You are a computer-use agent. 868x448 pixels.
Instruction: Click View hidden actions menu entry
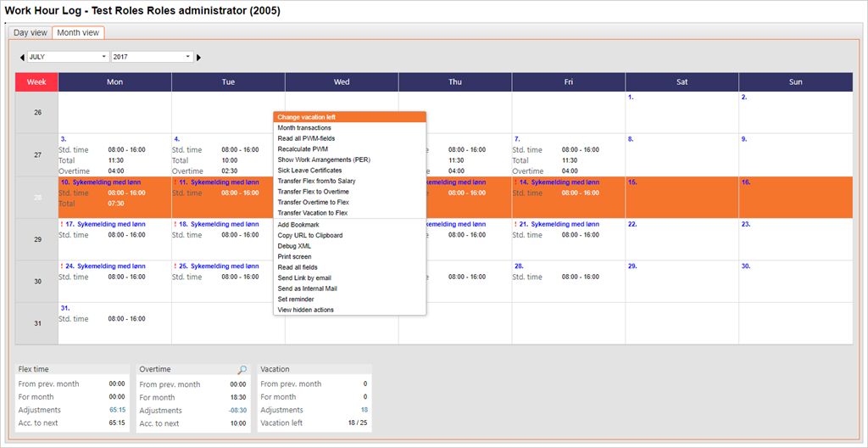pyautogui.click(x=306, y=310)
